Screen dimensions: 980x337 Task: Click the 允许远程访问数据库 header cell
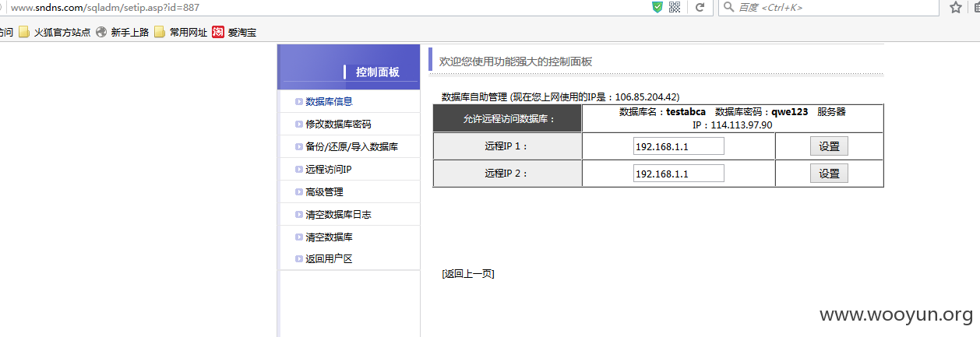click(x=507, y=118)
